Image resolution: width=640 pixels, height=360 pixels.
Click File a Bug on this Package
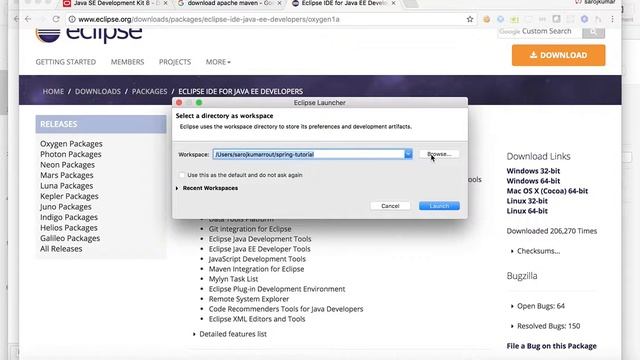551,346
